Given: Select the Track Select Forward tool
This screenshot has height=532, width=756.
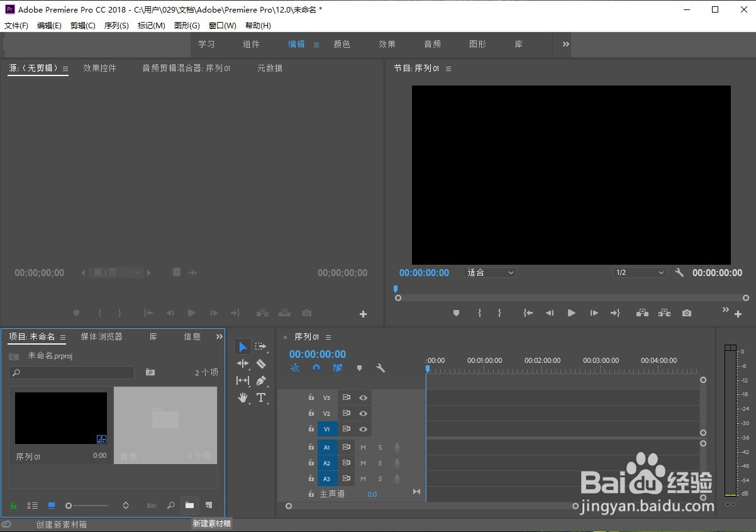Looking at the screenshot, I should (x=261, y=346).
